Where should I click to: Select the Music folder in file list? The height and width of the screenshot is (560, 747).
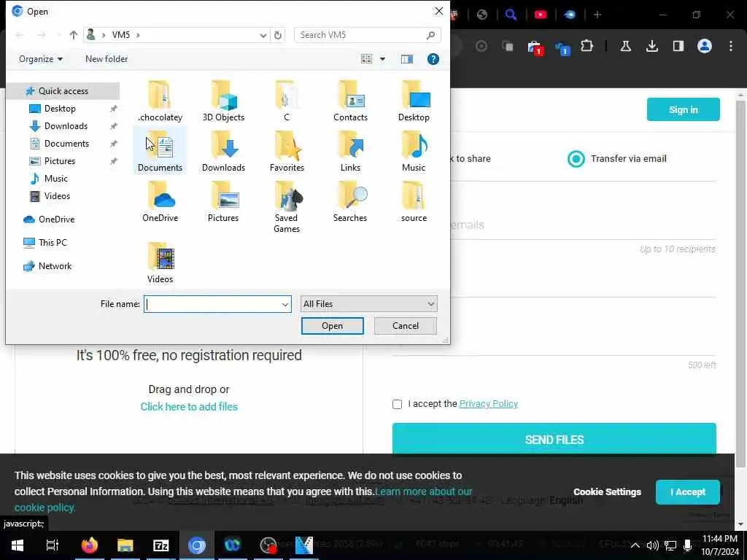point(414,151)
